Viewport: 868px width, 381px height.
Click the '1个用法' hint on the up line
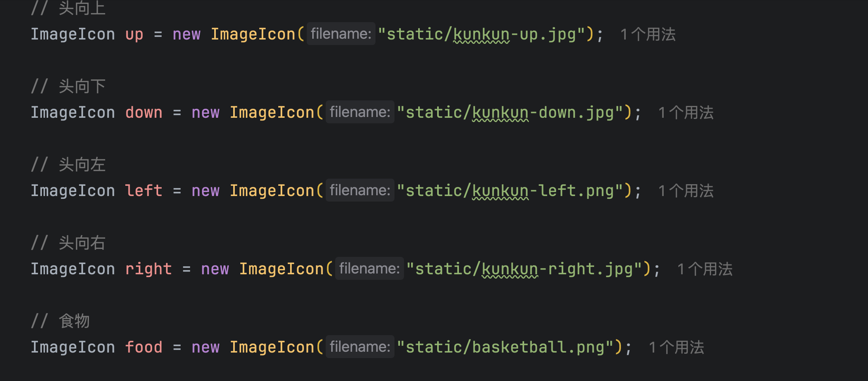point(648,34)
